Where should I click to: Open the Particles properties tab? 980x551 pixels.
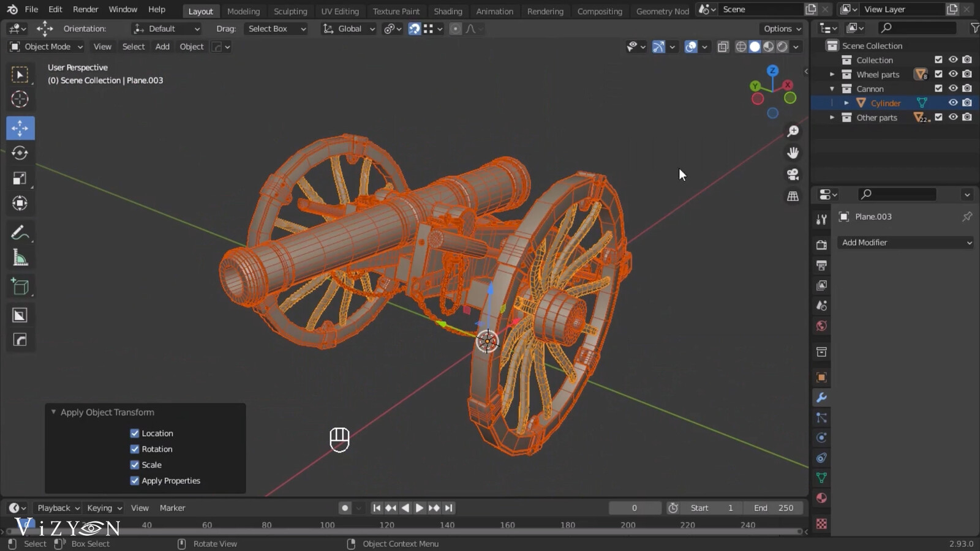tap(821, 418)
